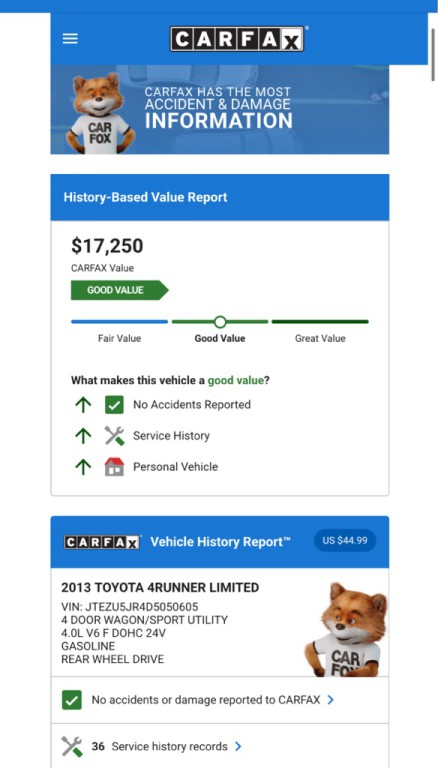Click the small CARFAX logo in Vehicle History Report header

[102, 542]
